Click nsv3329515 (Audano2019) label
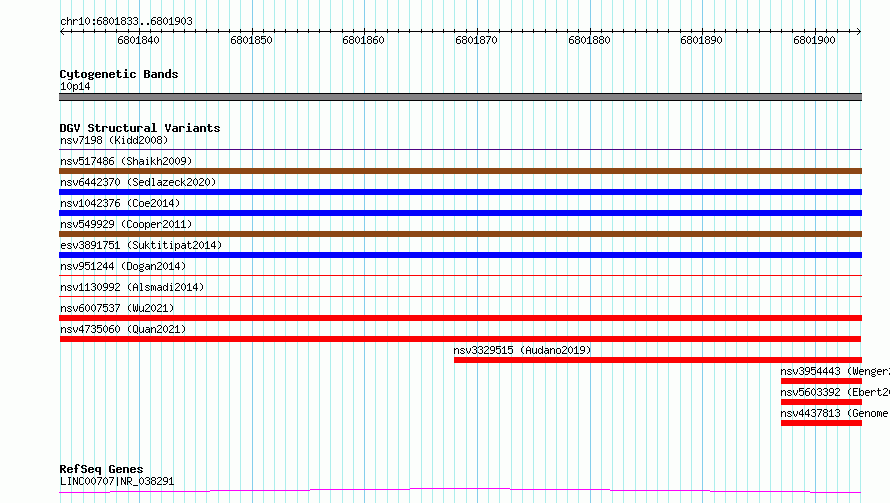The height and width of the screenshot is (503, 890). (522, 350)
